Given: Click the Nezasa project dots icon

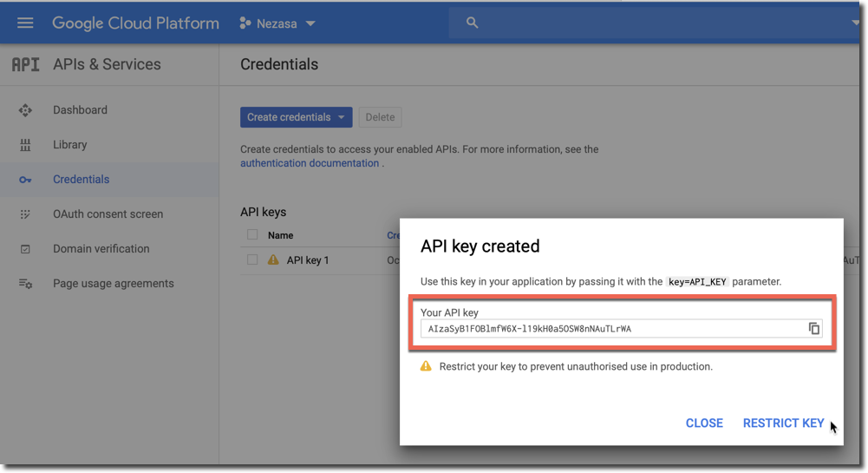Looking at the screenshot, I should click(245, 23).
